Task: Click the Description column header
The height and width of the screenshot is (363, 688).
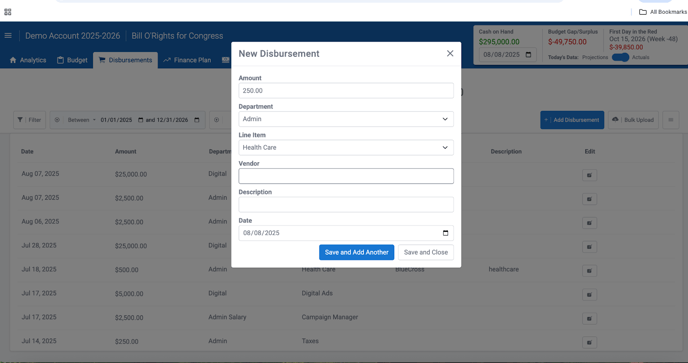Action: (506, 151)
